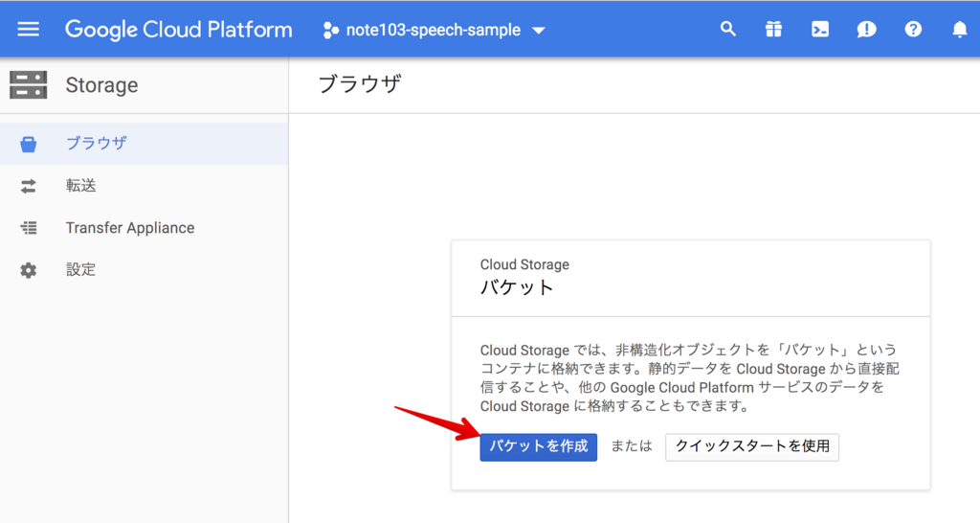Viewport: 980px width, 523px height.
Task: Click the project hexagon icon beside note103-speech-sample
Action: pyautogui.click(x=330, y=30)
